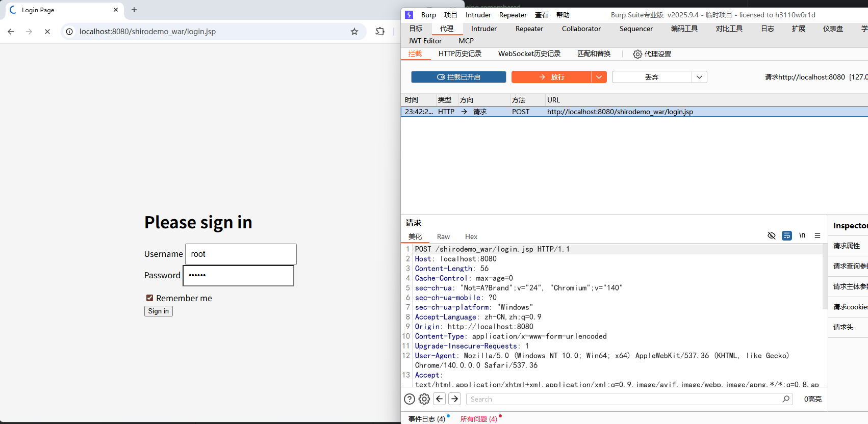Open the browser extensions puzzle icon
Image resolution: width=868 pixels, height=424 pixels.
click(380, 32)
